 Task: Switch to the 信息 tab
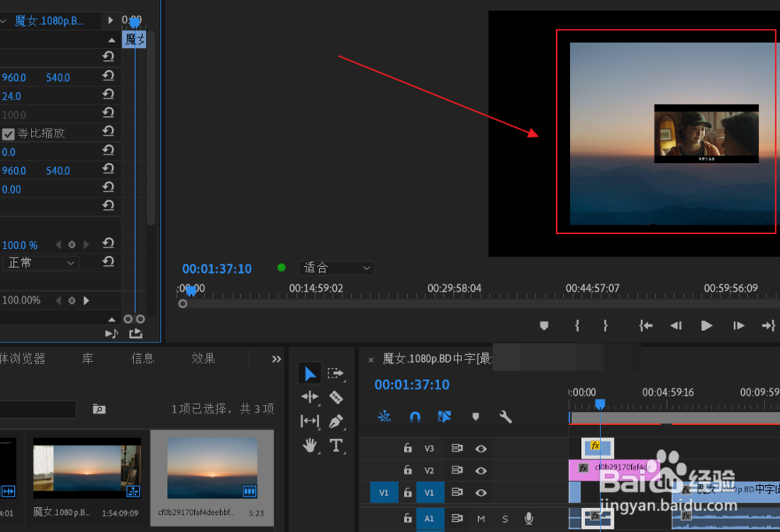(x=142, y=358)
